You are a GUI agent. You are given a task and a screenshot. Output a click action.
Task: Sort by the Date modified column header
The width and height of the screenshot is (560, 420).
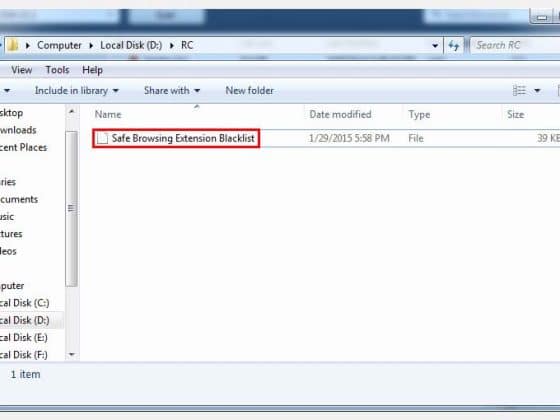(340, 115)
